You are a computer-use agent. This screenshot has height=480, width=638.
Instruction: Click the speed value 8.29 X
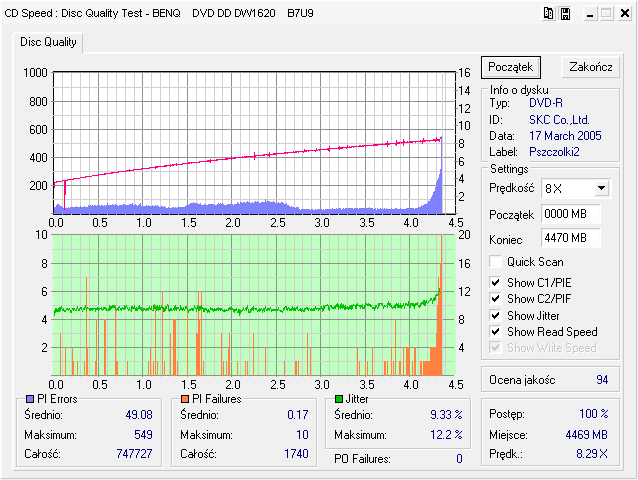click(x=592, y=454)
